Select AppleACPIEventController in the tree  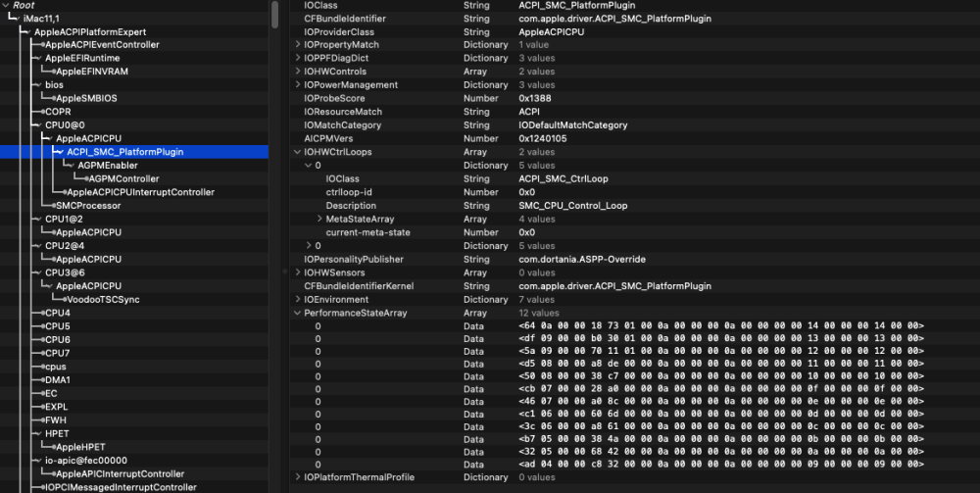[102, 45]
